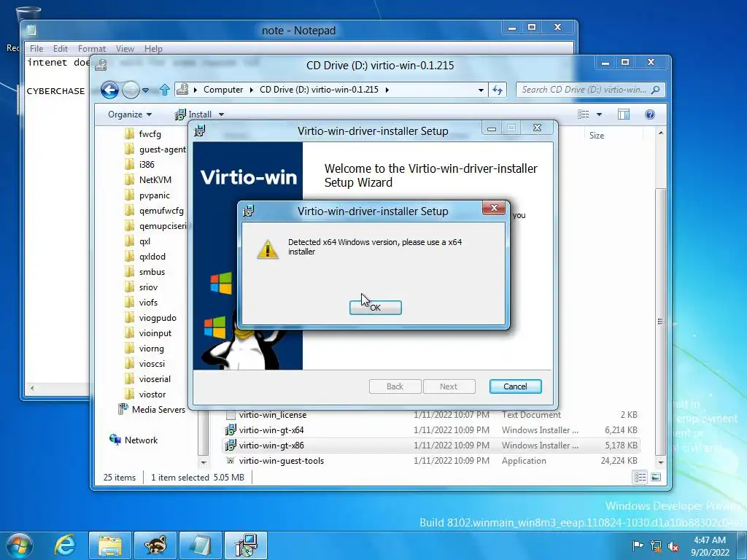Select the guest-agent folder
The width and height of the screenshot is (747, 560).
point(155,149)
